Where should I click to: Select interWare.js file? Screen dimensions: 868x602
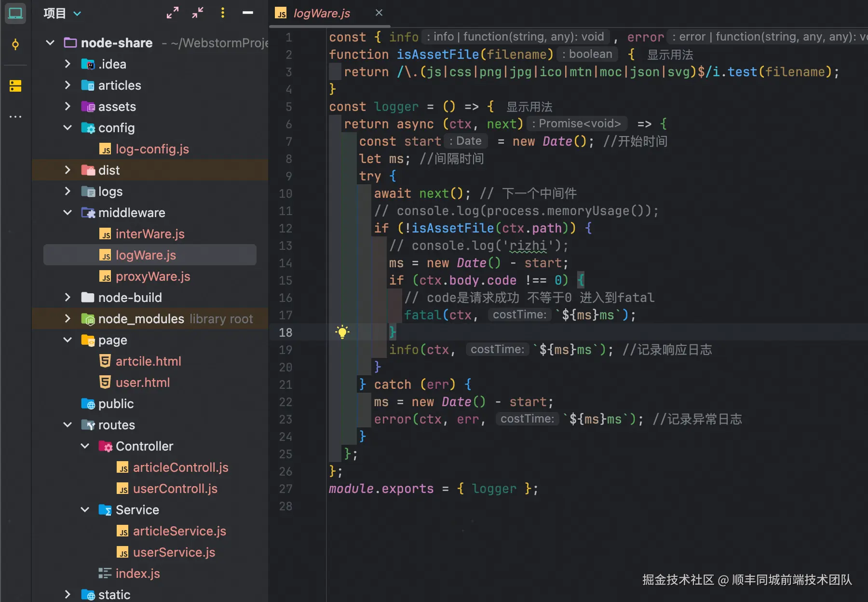tap(149, 234)
